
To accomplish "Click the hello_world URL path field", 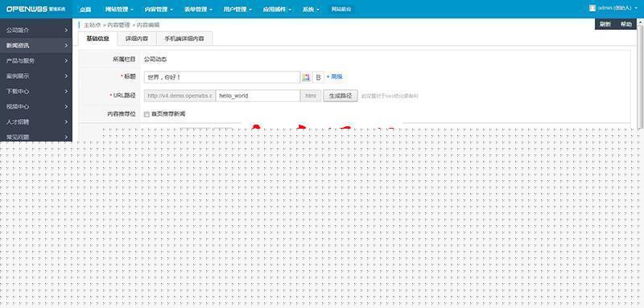I will (x=258, y=96).
